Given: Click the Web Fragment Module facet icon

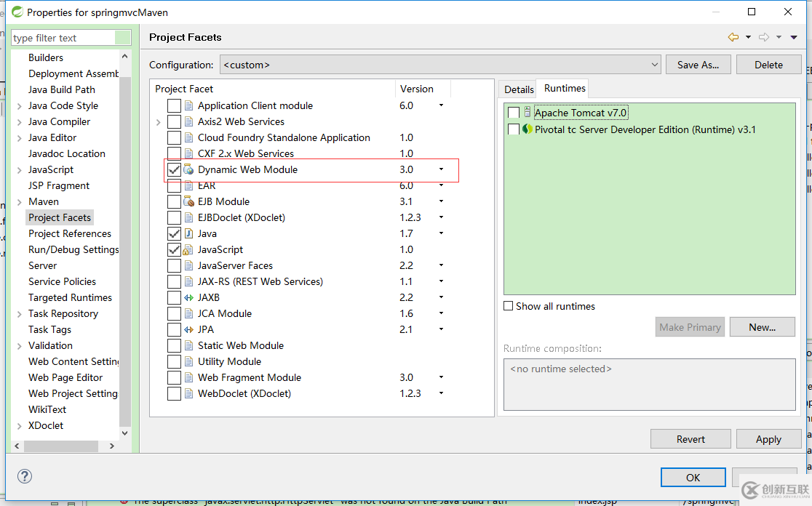Looking at the screenshot, I should coord(189,378).
